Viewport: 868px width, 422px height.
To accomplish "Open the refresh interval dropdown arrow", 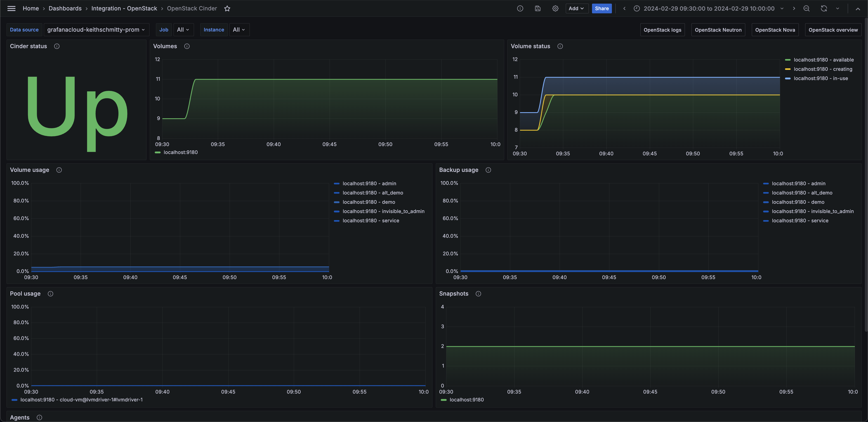I will coord(837,8).
